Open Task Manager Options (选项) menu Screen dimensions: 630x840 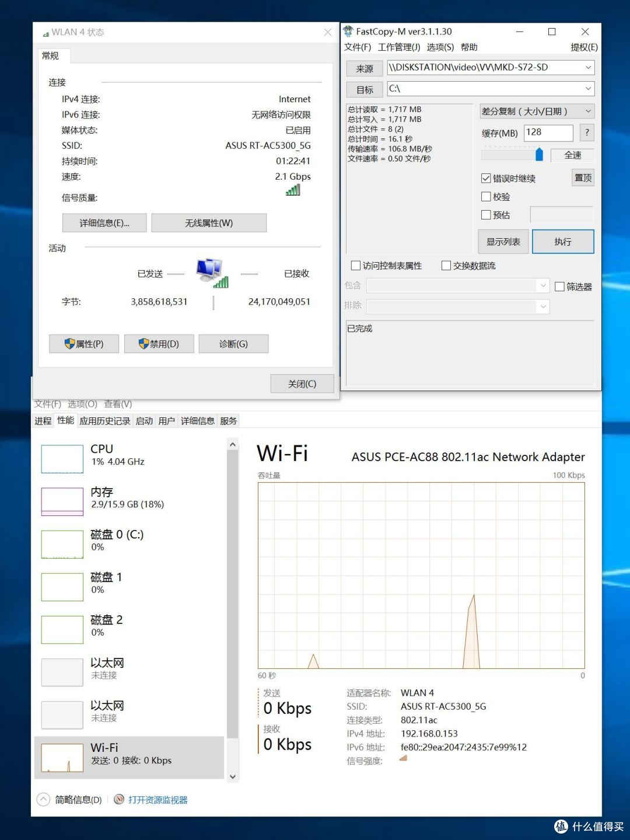(x=82, y=404)
